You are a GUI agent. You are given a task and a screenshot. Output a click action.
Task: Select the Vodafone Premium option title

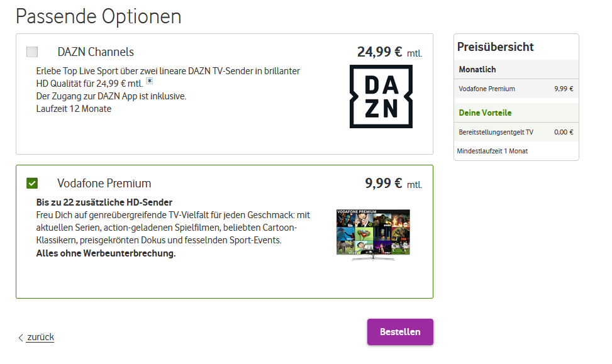104,184
